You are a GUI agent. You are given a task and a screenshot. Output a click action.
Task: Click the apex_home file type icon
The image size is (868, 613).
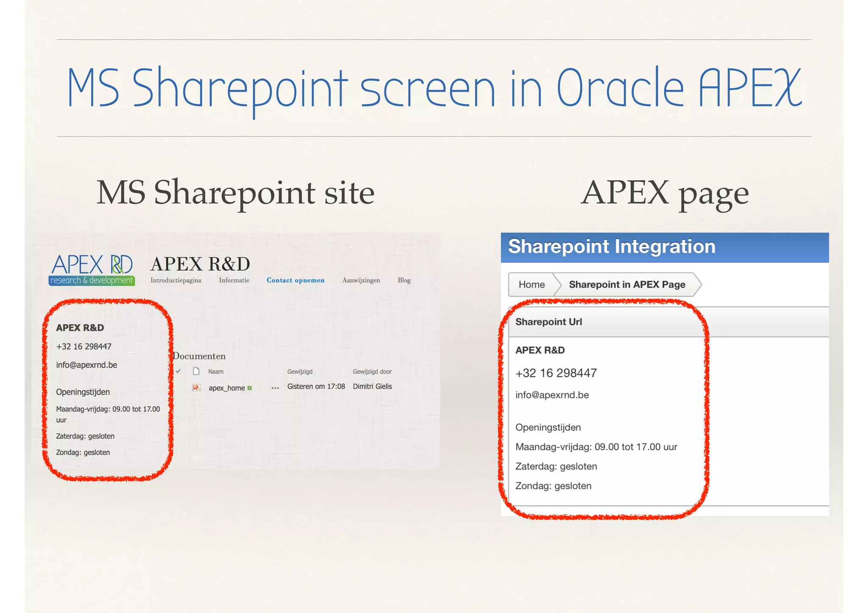[x=196, y=387]
